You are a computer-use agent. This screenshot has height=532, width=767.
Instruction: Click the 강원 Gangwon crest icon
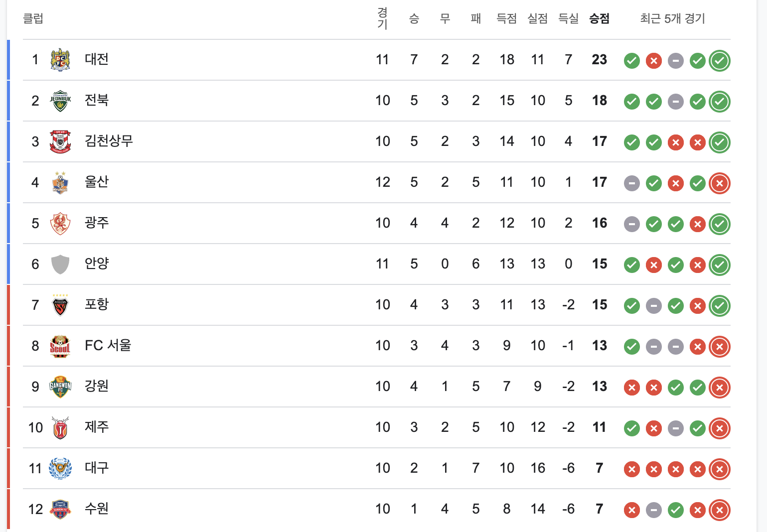[x=60, y=387]
